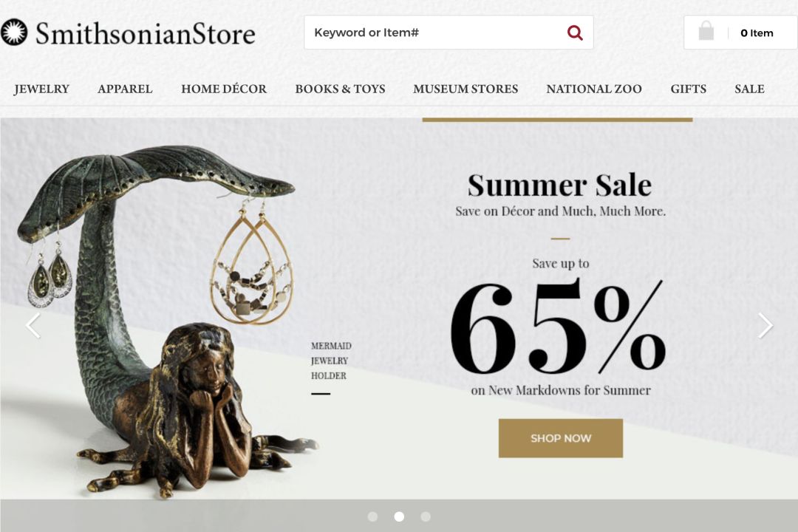Expand the Home Décor category
Screen dimensions: 798x532
(224, 89)
